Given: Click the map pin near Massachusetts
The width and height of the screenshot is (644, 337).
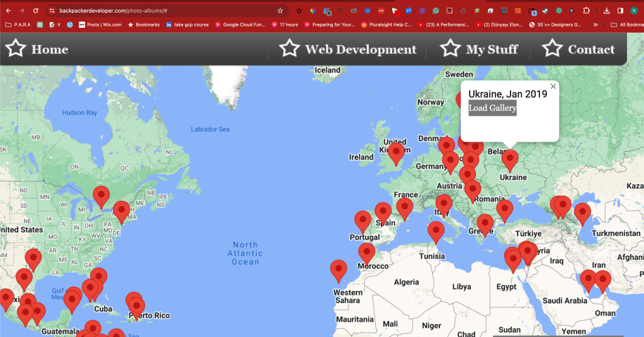Looking at the screenshot, I should tap(121, 212).
